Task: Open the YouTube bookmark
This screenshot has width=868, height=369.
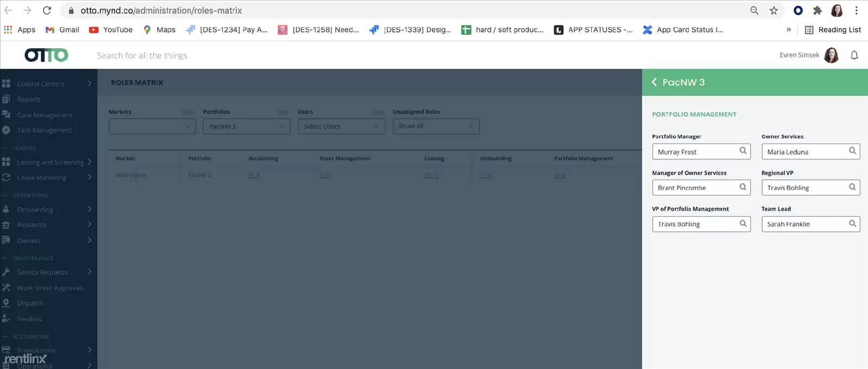Action: point(111,30)
